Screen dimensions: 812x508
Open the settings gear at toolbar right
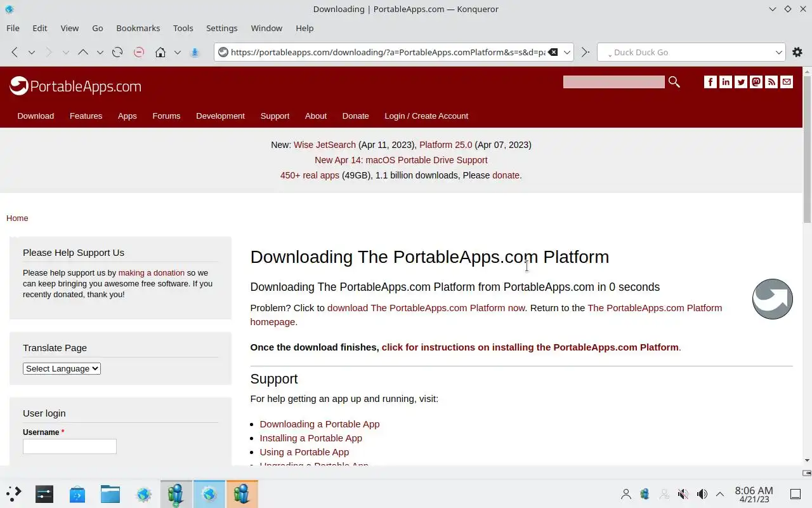797,52
